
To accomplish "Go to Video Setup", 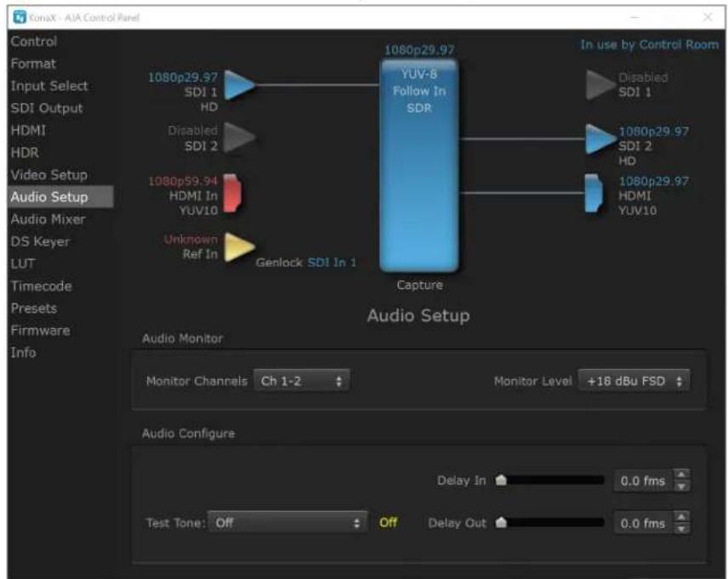I will click(x=48, y=175).
